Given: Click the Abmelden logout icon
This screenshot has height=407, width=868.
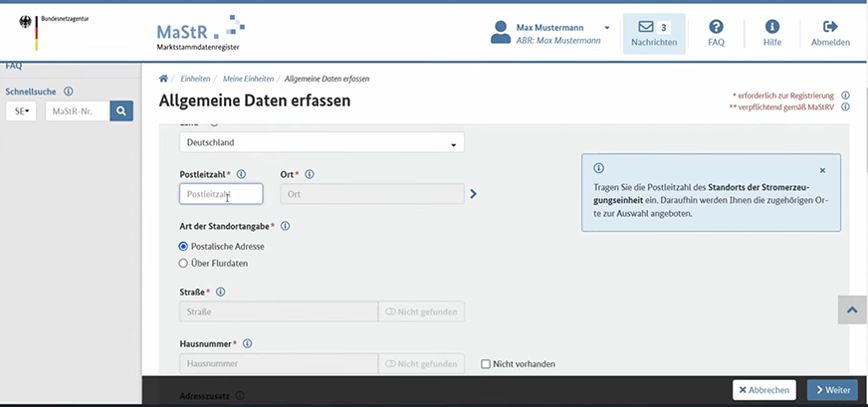Looking at the screenshot, I should coord(830,28).
